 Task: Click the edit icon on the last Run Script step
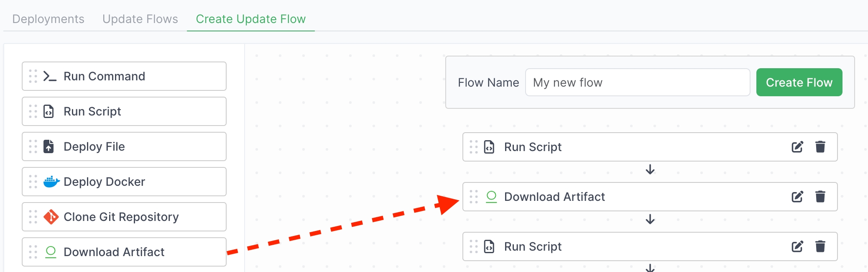797,246
